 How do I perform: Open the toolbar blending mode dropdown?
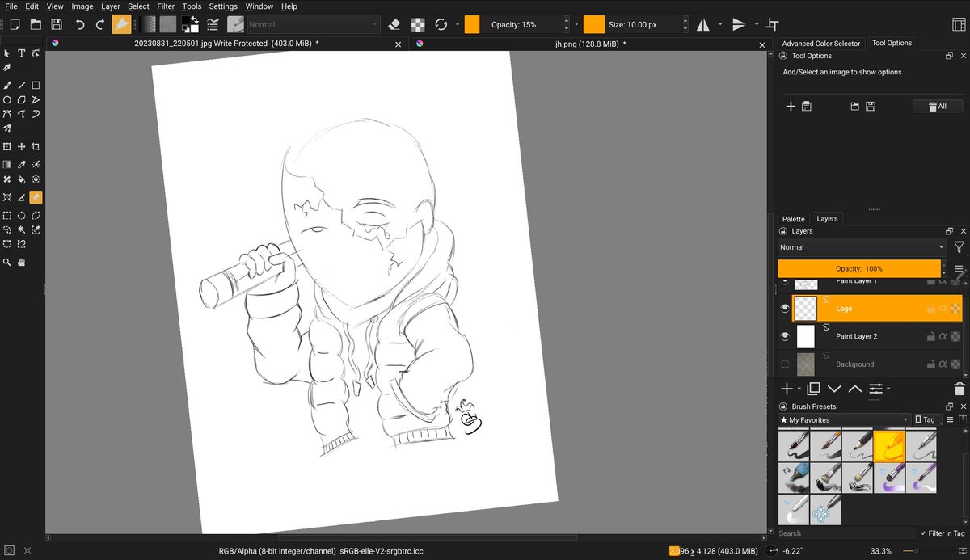tap(313, 25)
